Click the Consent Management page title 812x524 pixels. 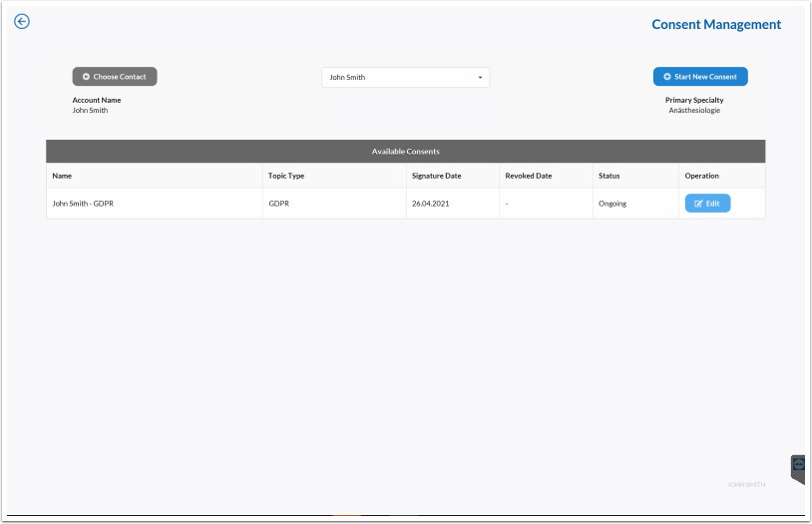(716, 25)
